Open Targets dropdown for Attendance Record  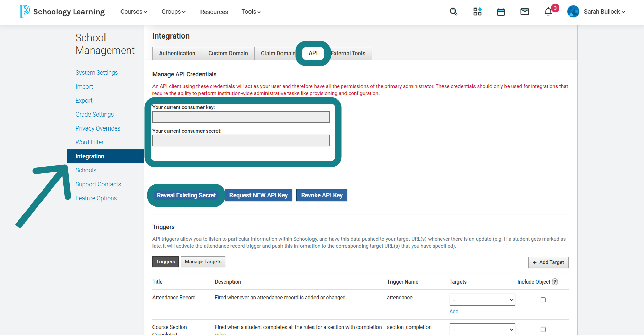[x=482, y=300]
